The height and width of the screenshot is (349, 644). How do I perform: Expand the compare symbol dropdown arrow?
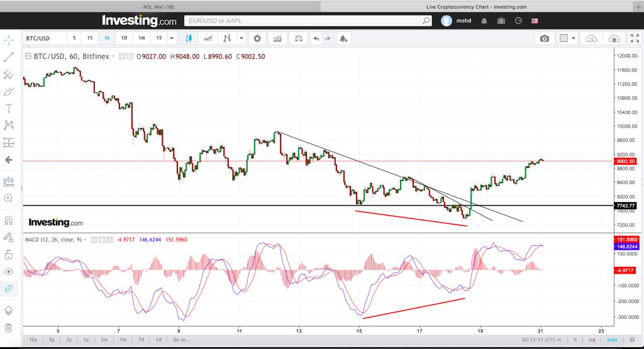pos(241,38)
